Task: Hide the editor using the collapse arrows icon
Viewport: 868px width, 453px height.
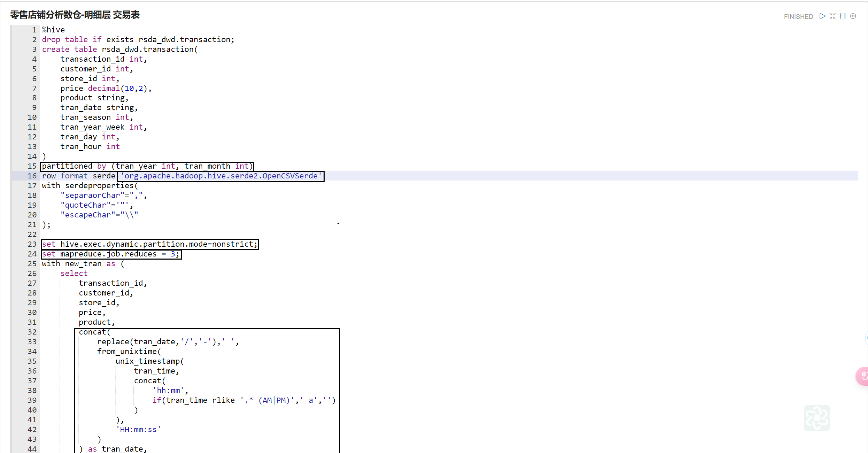Action: coord(832,16)
